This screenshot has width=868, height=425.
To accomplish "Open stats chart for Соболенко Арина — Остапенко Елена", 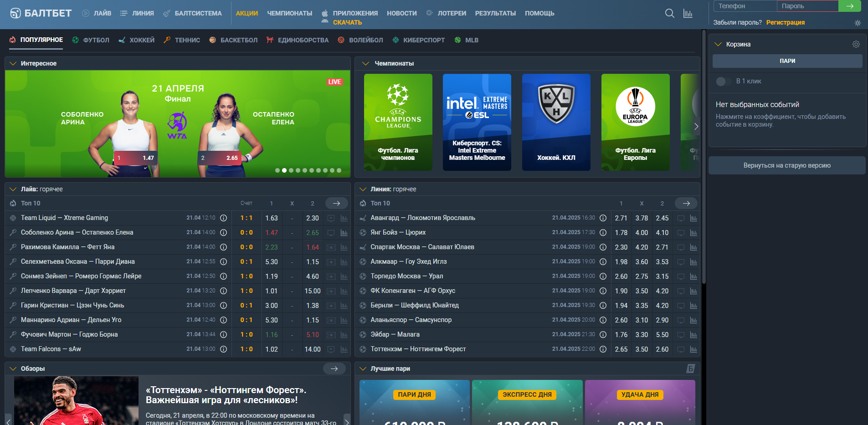I will point(344,233).
